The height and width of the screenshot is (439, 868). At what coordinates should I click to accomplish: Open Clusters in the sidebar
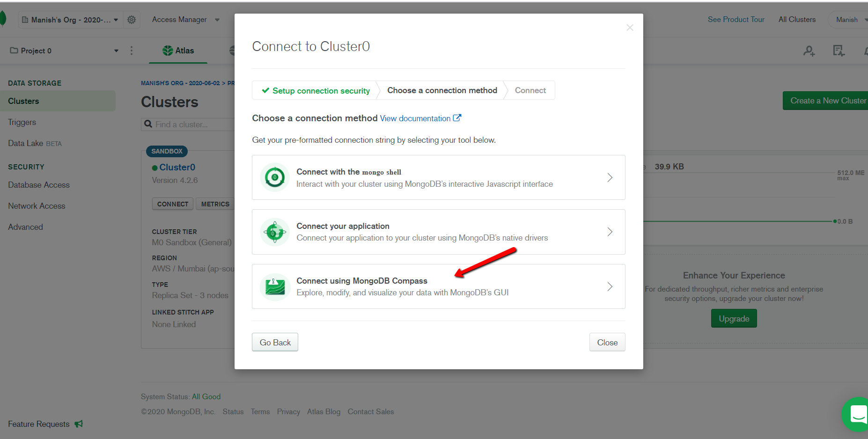(58, 101)
